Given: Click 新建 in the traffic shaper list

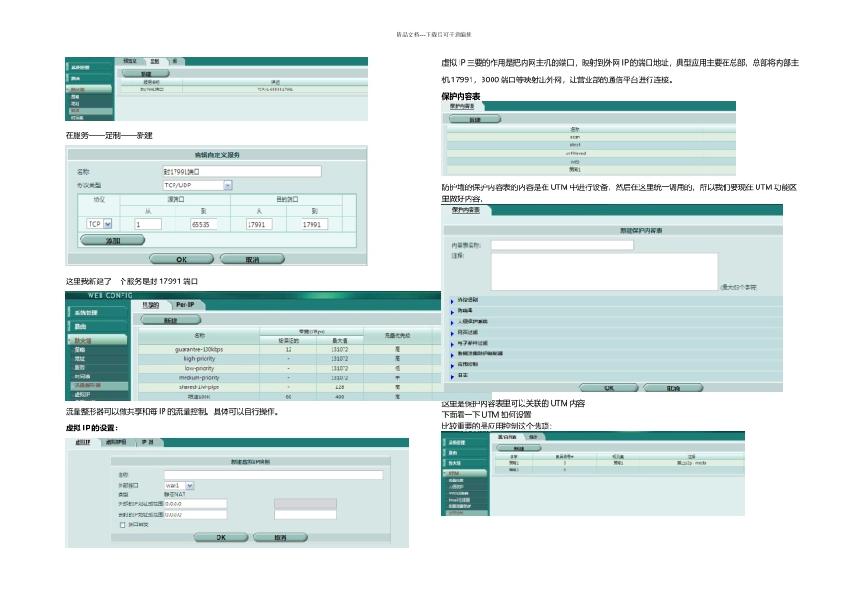Looking at the screenshot, I should (171, 321).
